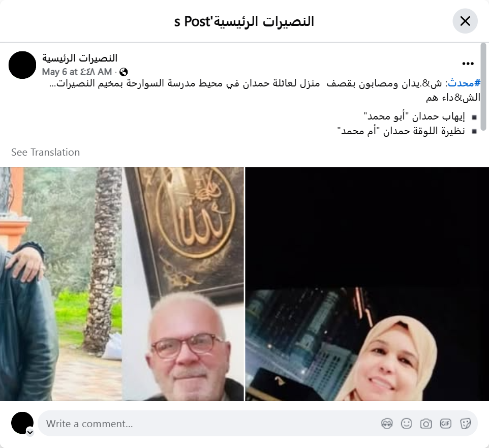Screen dimensions: 489x448
Task: Click See Translation link
Action: (x=46, y=152)
